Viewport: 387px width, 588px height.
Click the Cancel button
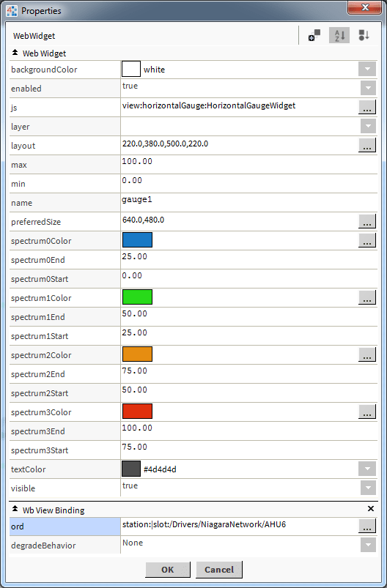(x=219, y=570)
